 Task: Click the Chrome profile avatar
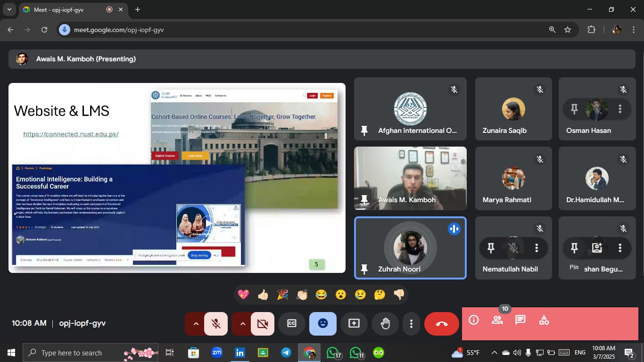coord(617,30)
